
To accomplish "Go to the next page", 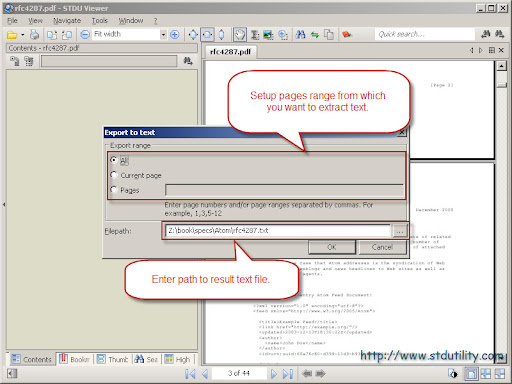I will 274,374.
